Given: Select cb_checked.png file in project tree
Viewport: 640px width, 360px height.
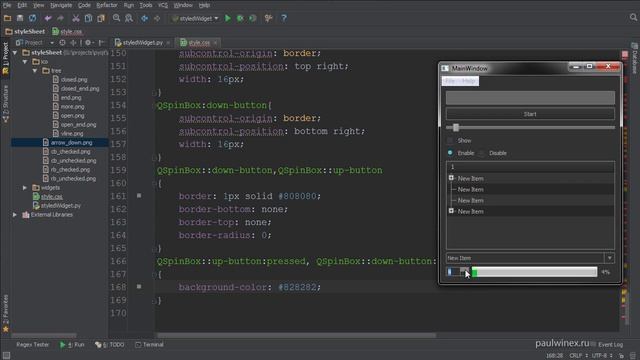Looking at the screenshot, I should point(70,152).
